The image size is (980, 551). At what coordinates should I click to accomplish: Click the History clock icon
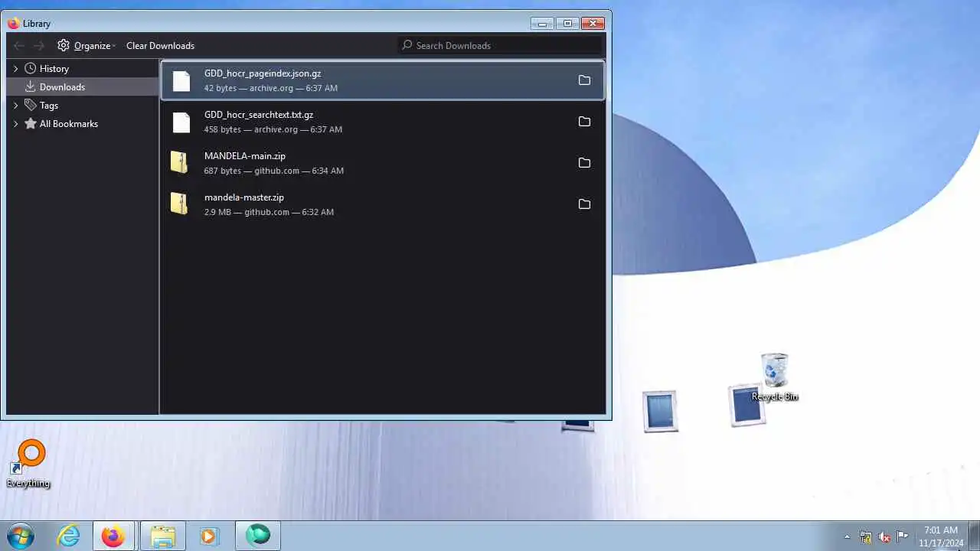click(31, 68)
